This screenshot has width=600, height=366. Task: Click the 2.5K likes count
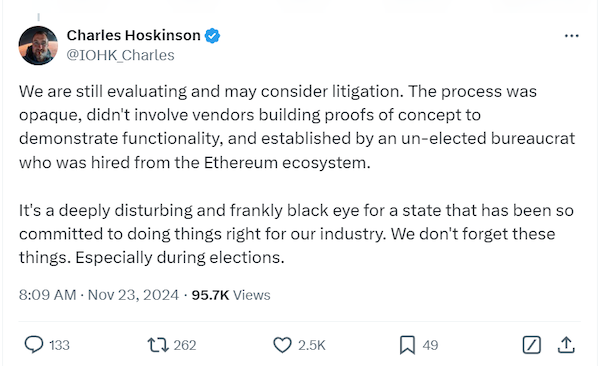tap(312, 345)
